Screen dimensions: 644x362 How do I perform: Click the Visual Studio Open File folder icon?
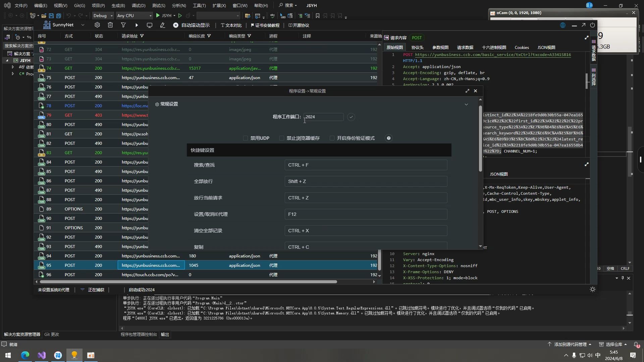pyautogui.click(x=44, y=16)
